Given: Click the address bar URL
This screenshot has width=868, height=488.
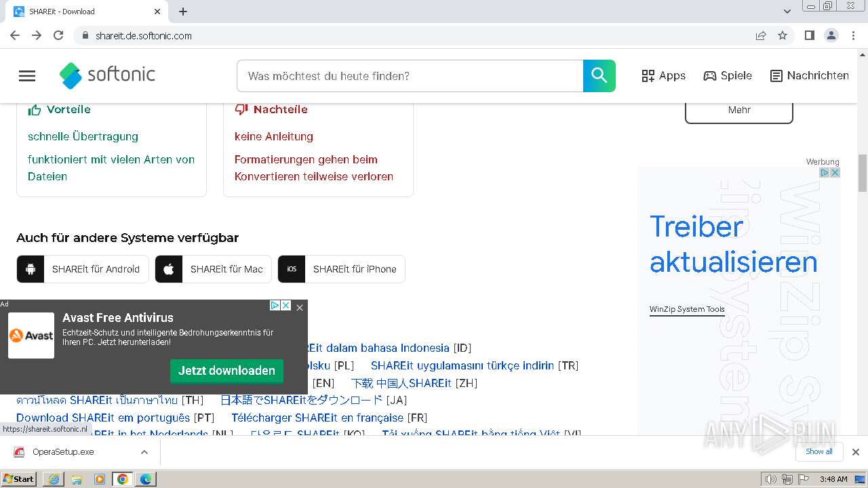Looking at the screenshot, I should click(144, 36).
